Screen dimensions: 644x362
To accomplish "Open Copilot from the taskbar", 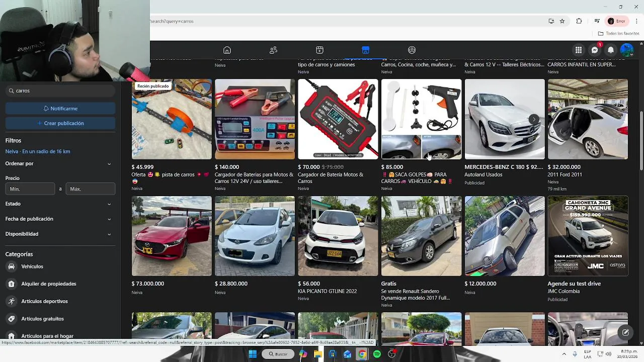I will coord(303,354).
